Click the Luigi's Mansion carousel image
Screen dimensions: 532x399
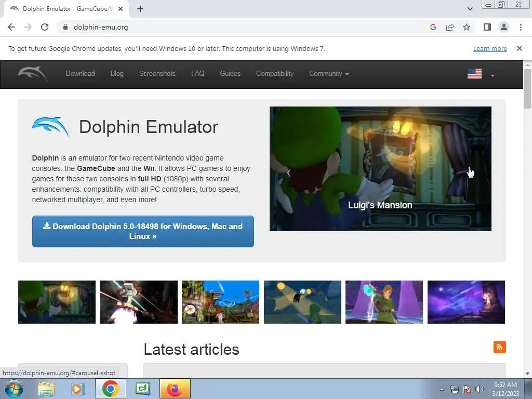(380, 169)
